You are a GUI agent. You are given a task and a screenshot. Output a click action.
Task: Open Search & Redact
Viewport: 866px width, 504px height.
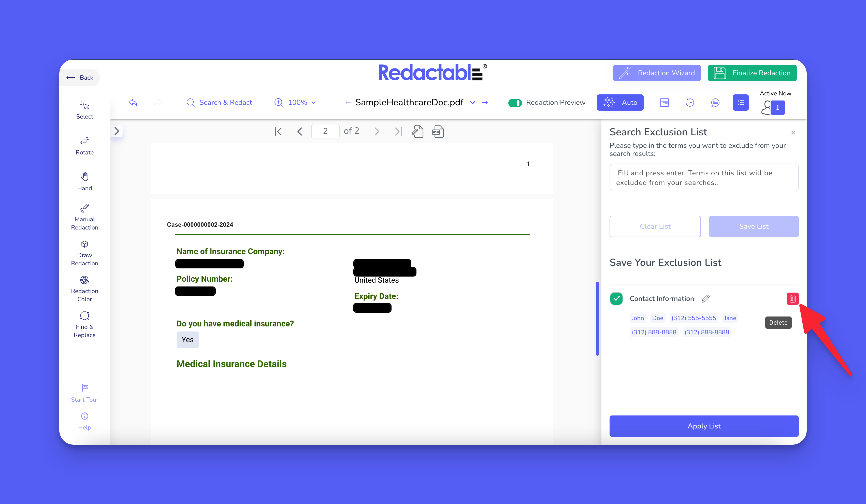coord(219,102)
